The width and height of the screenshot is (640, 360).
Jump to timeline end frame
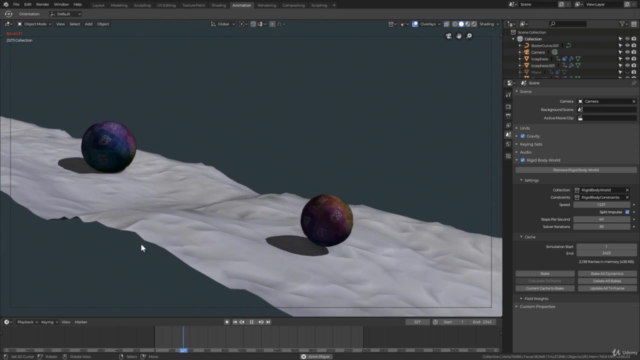click(268, 322)
